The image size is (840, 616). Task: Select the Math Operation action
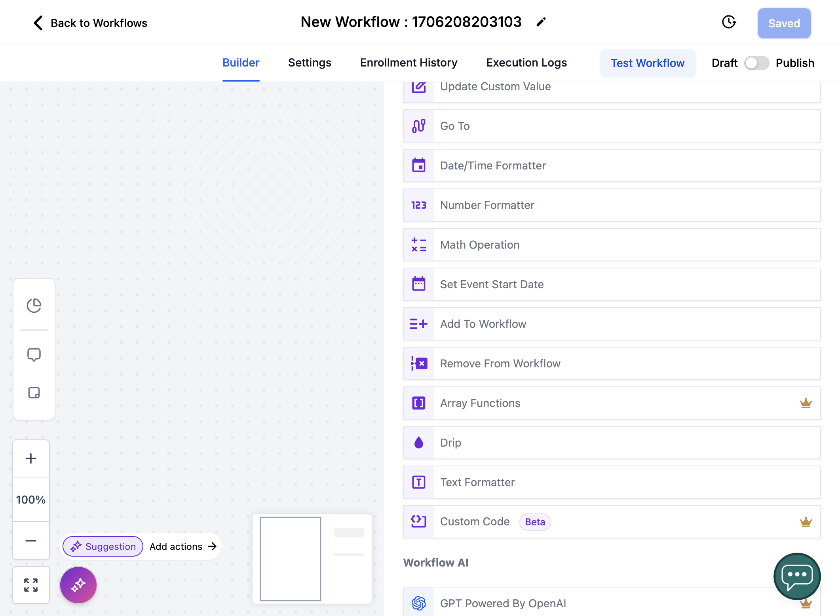pos(612,245)
